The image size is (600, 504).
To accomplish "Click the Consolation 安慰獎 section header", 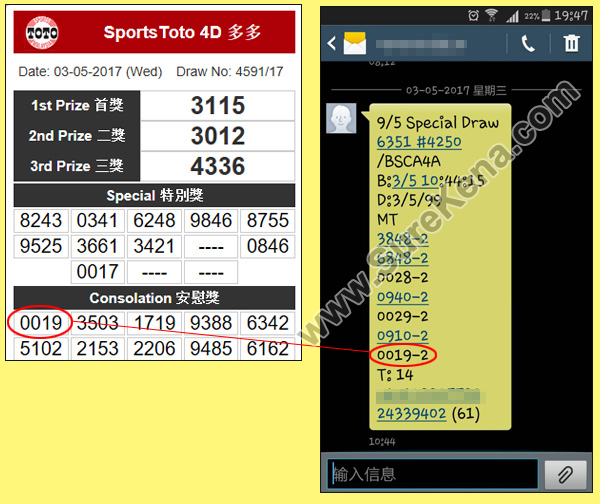I will tap(155, 298).
